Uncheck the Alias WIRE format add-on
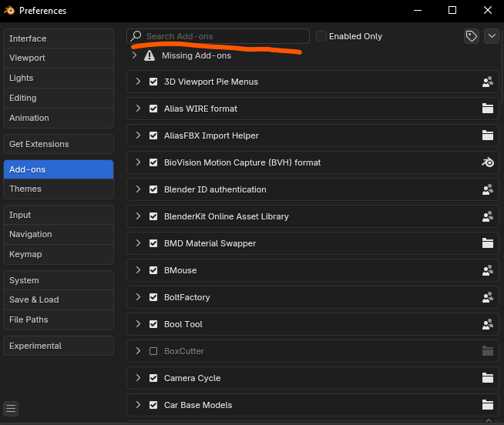Viewport: 504px width, 425px height. click(153, 109)
